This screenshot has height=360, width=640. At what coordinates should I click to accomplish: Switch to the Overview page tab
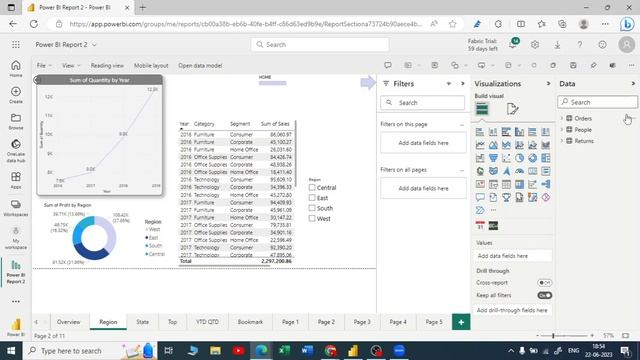(x=68, y=322)
